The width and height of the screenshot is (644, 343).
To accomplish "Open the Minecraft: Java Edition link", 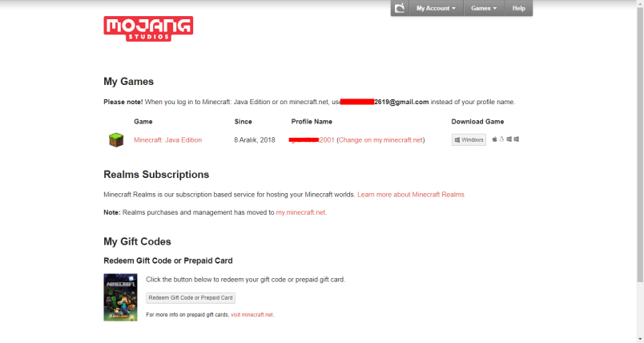I will (x=167, y=140).
